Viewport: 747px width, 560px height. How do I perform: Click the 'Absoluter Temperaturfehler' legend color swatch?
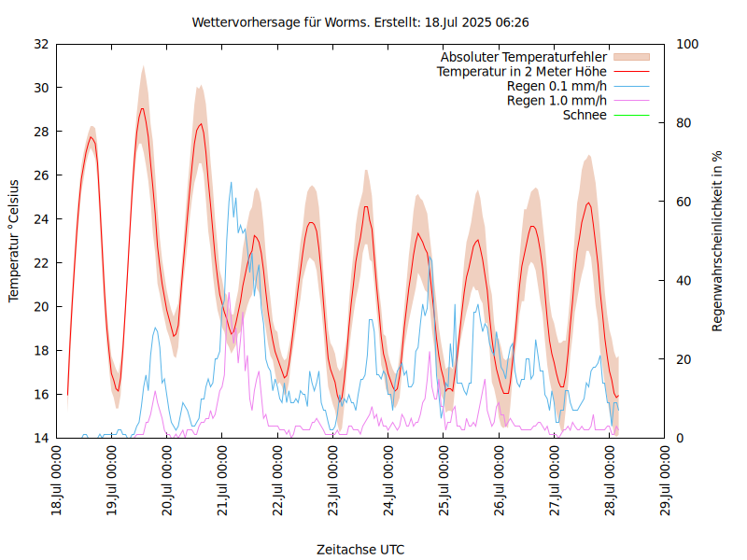[x=632, y=57]
